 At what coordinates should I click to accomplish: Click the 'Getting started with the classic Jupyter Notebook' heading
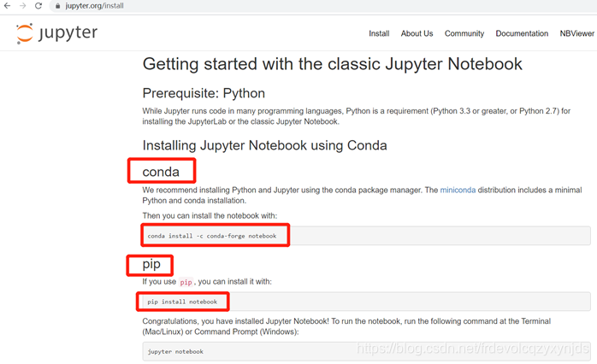(332, 64)
